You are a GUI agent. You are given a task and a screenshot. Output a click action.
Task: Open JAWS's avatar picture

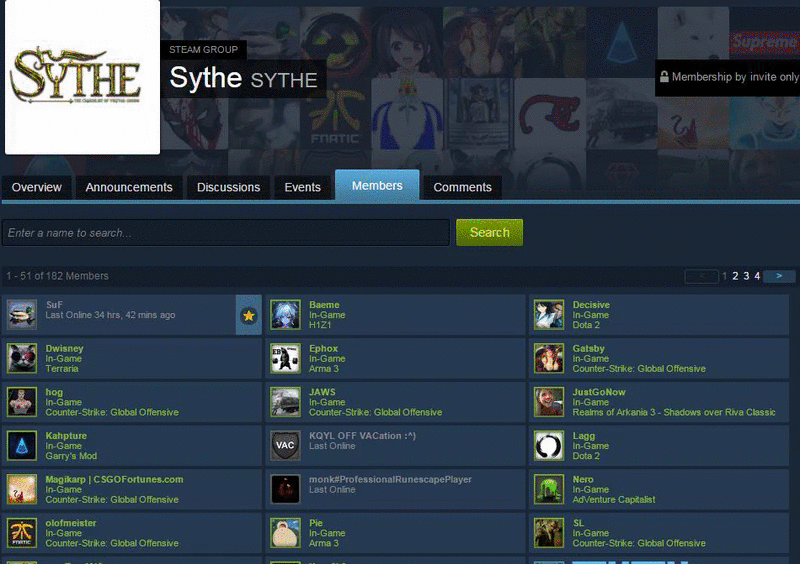[x=285, y=402]
